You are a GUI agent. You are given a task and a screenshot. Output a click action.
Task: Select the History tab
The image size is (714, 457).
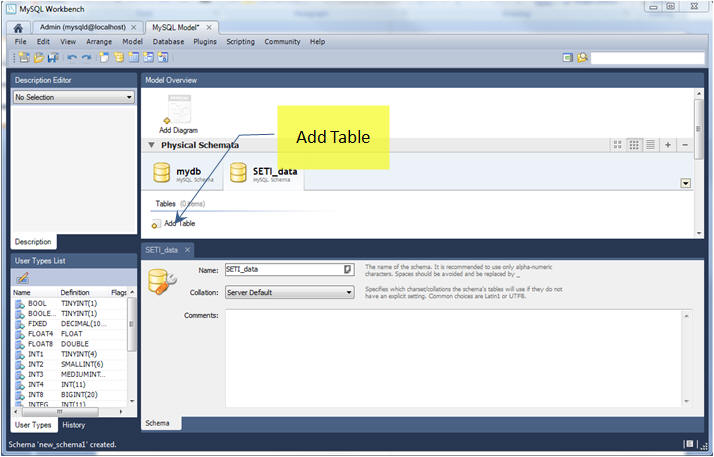coord(74,425)
